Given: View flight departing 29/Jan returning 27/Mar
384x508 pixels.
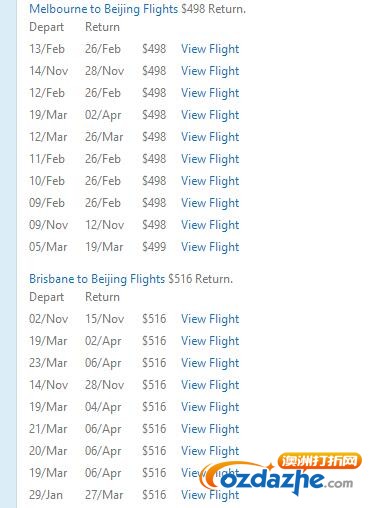Looking at the screenshot, I should (210, 495).
